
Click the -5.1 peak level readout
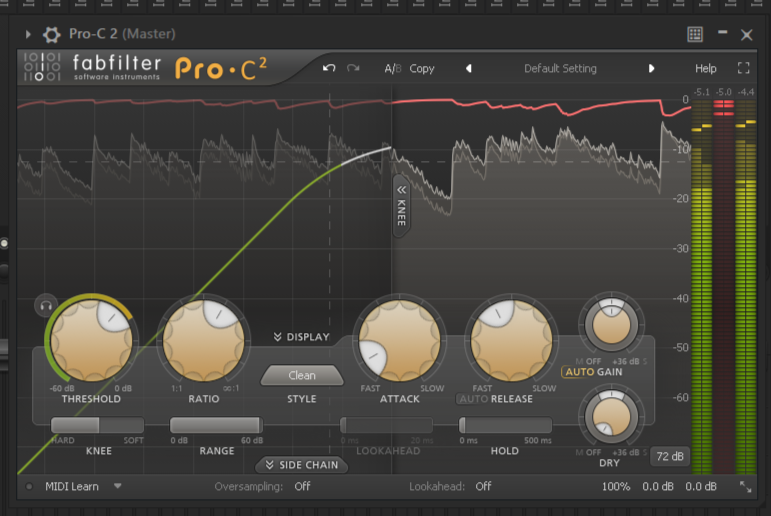pyautogui.click(x=702, y=92)
